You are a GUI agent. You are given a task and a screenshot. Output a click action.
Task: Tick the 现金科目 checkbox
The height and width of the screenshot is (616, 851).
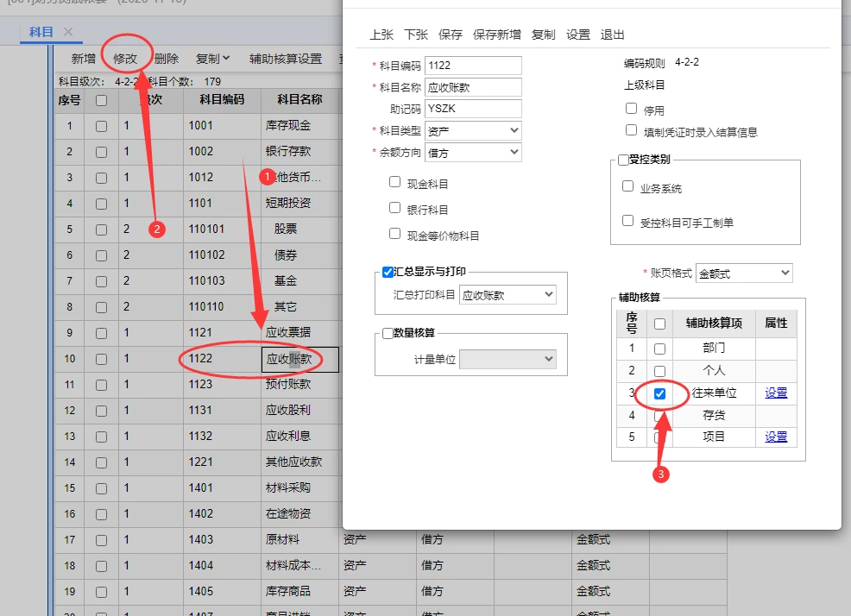click(395, 183)
